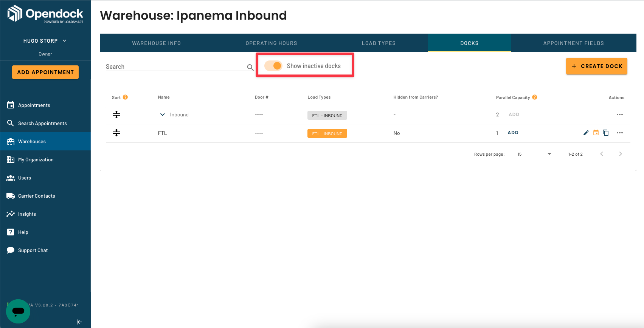
Task: Open the green chat widget
Action: click(18, 311)
